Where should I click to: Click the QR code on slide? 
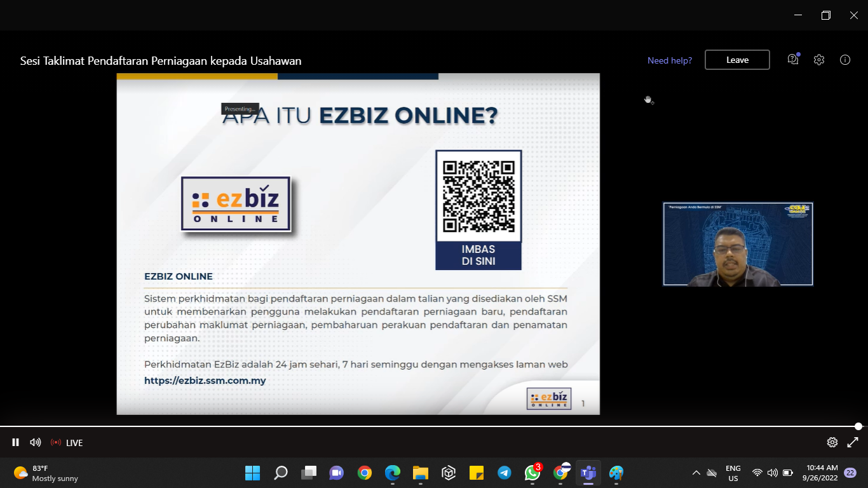tap(478, 196)
